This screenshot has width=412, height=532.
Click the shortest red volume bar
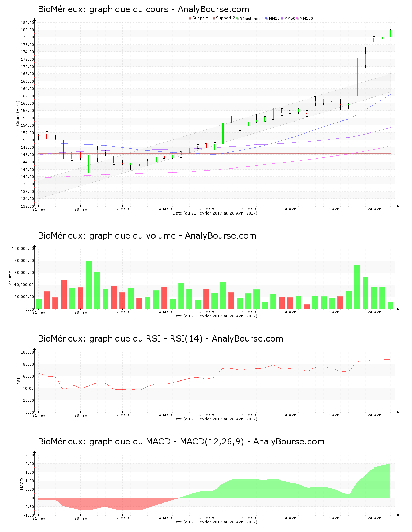tap(307, 307)
